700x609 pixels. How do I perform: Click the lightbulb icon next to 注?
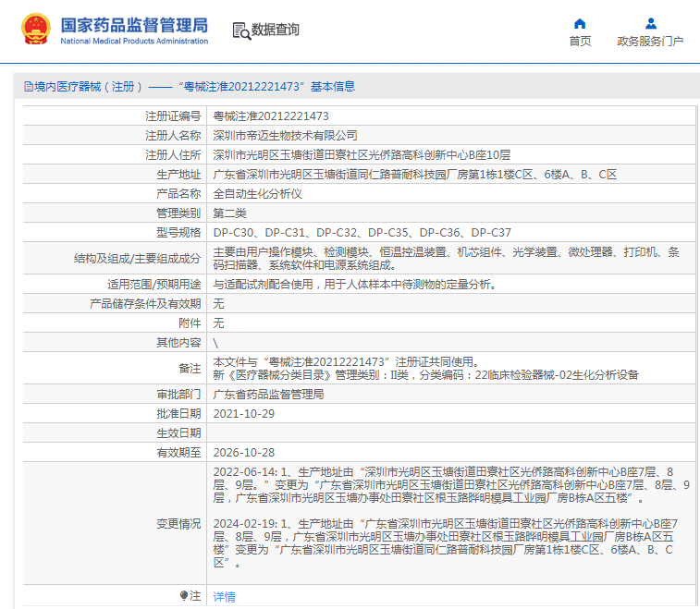click(x=183, y=596)
